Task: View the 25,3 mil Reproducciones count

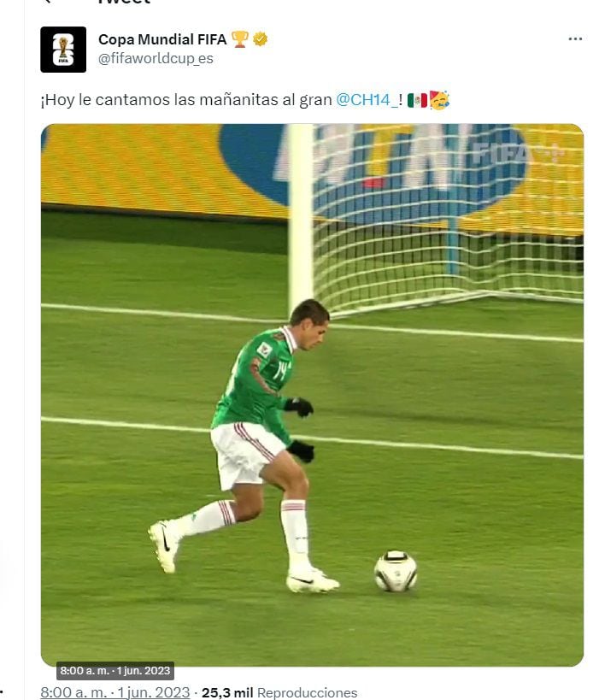Action: (279, 693)
